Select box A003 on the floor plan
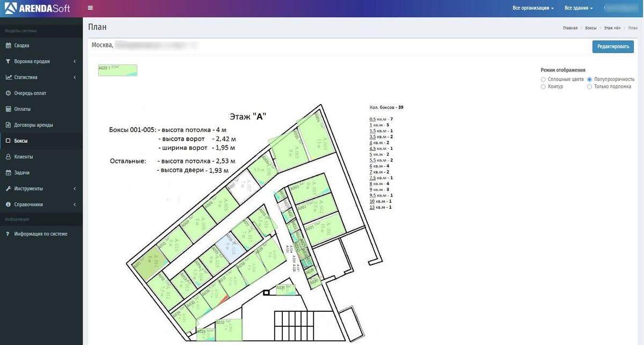This screenshot has width=644, height=345. (310, 189)
